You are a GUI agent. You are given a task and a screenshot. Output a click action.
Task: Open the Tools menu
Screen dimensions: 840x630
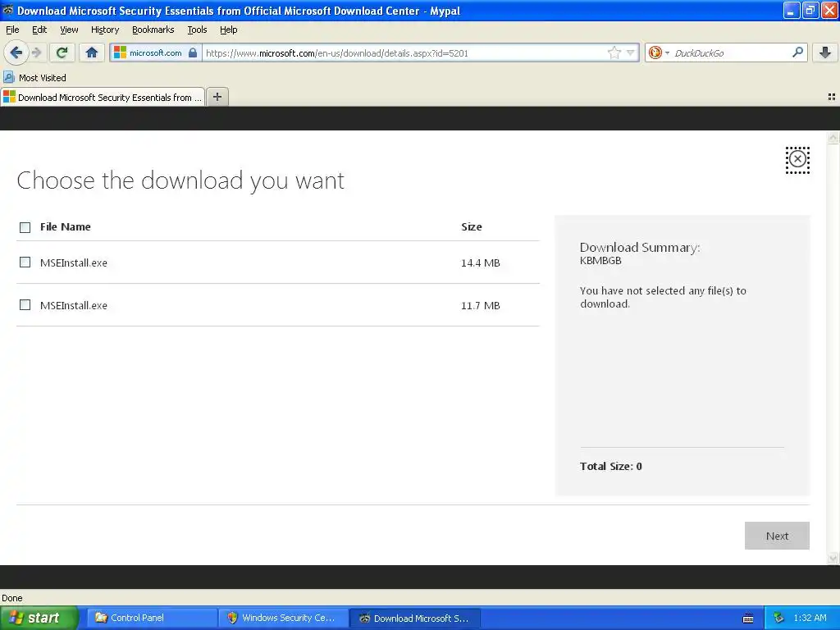coord(197,30)
